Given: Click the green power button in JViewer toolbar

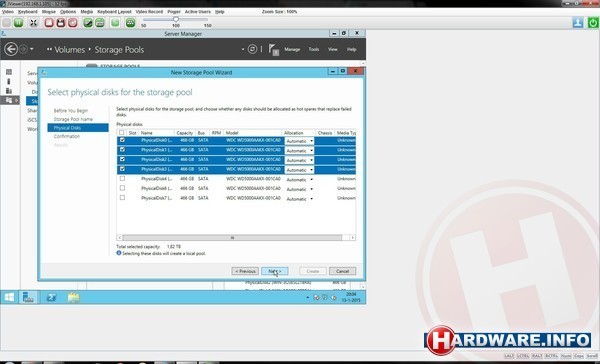Looking at the screenshot, I should 593,23.
